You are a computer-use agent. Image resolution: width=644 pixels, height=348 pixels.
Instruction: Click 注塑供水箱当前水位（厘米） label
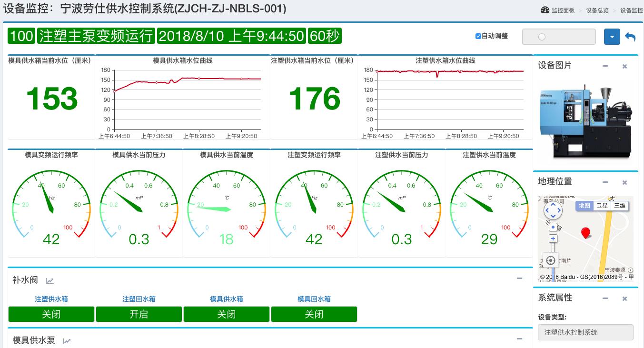click(x=313, y=60)
